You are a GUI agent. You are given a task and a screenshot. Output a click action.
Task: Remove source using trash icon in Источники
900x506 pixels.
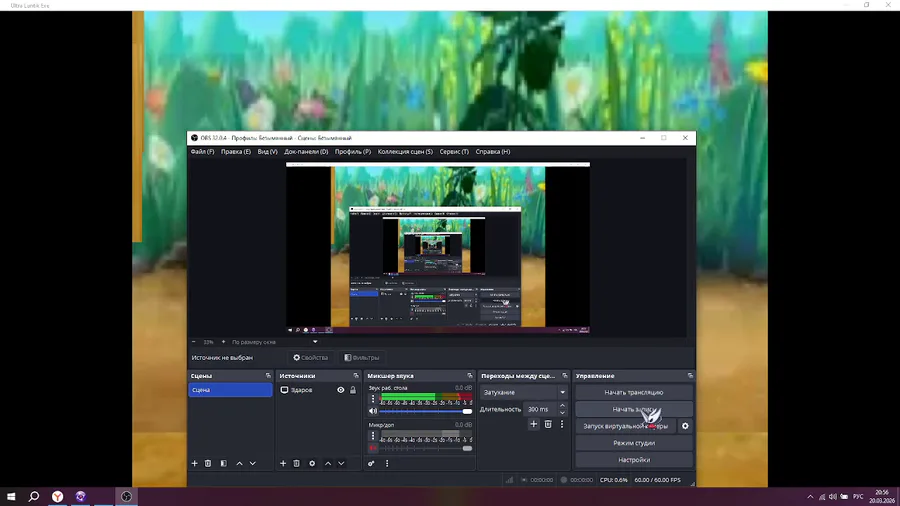click(296, 464)
